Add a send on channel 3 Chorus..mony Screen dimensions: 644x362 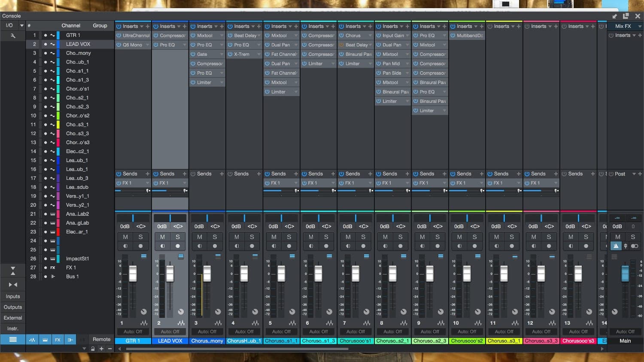(x=222, y=174)
